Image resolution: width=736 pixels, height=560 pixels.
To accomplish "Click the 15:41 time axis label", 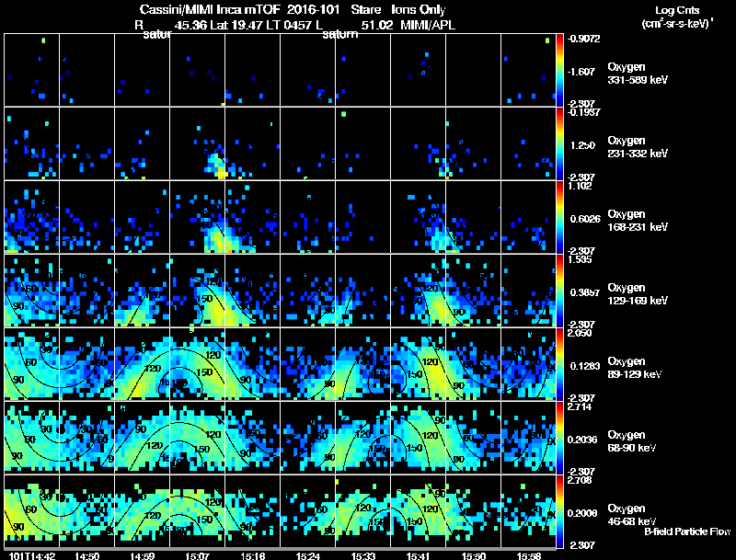I will click(x=419, y=556).
